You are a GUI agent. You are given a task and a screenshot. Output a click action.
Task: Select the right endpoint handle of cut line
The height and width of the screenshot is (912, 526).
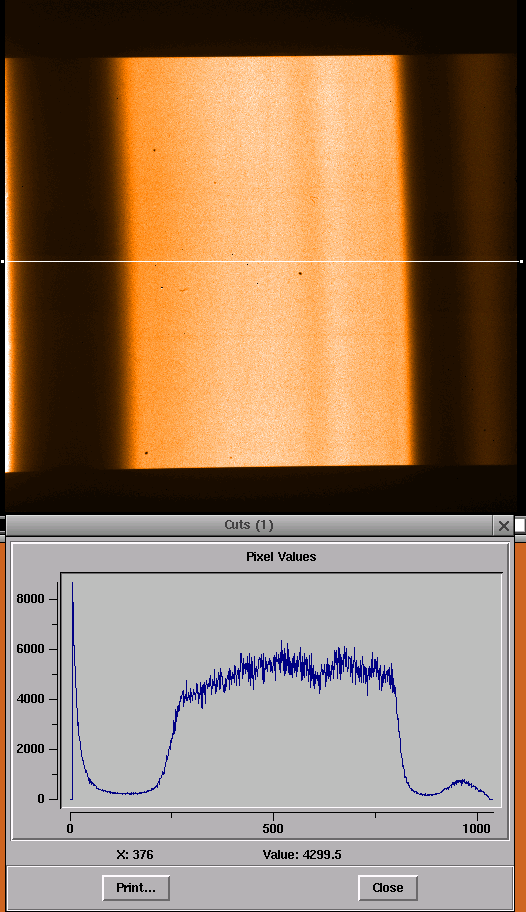521,262
